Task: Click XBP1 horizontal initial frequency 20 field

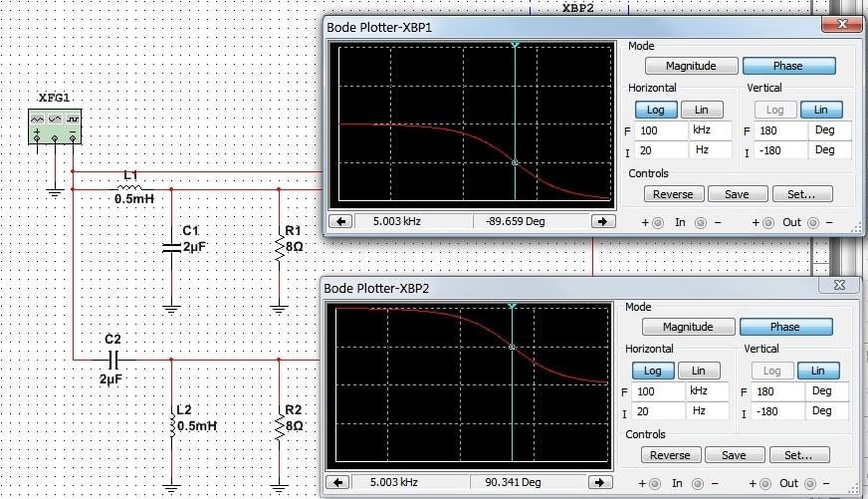Action: point(661,150)
